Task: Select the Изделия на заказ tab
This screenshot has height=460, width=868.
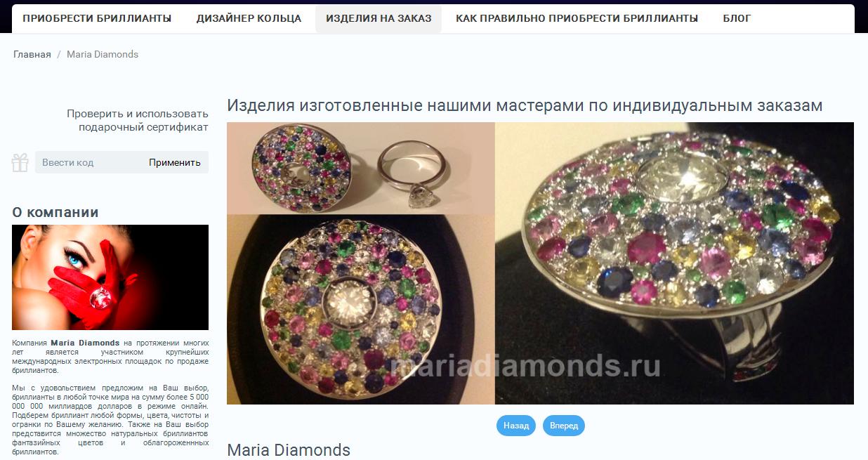Action: pyautogui.click(x=379, y=19)
